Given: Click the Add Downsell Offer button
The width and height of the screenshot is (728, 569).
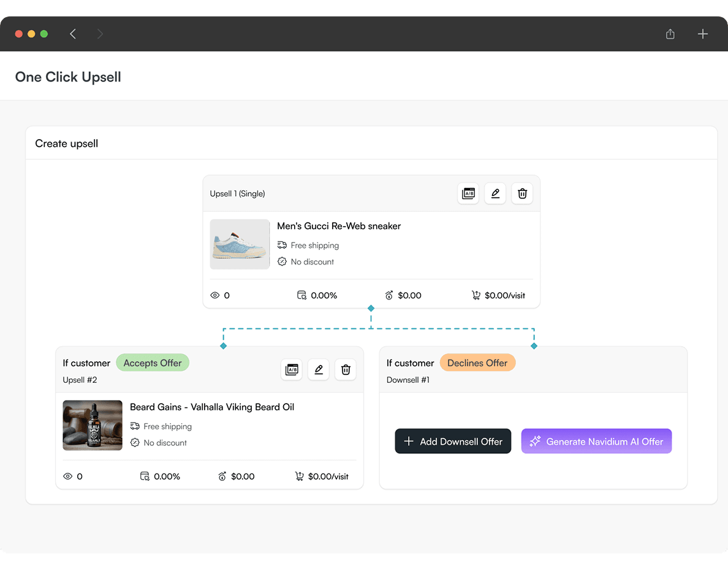Looking at the screenshot, I should [x=453, y=441].
